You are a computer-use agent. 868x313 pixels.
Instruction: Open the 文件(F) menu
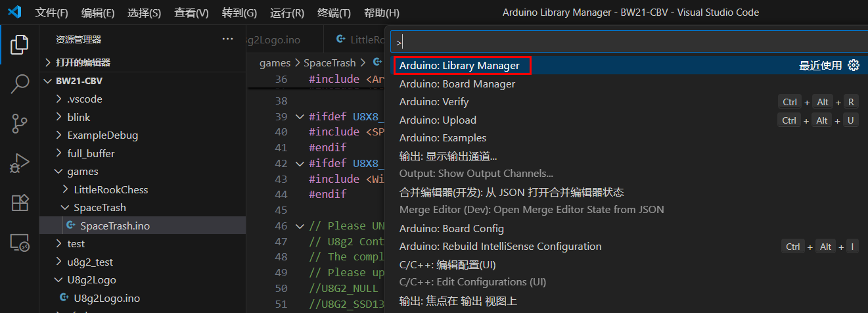pos(51,13)
